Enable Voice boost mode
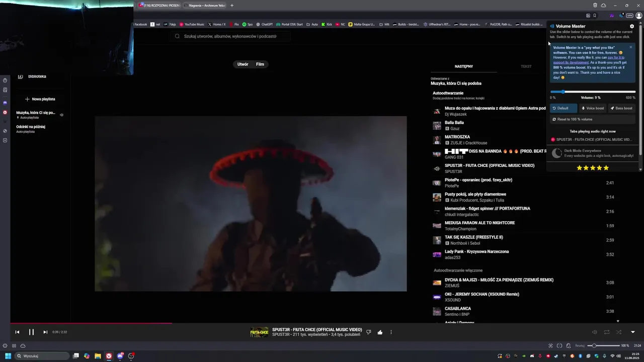 [x=593, y=108]
